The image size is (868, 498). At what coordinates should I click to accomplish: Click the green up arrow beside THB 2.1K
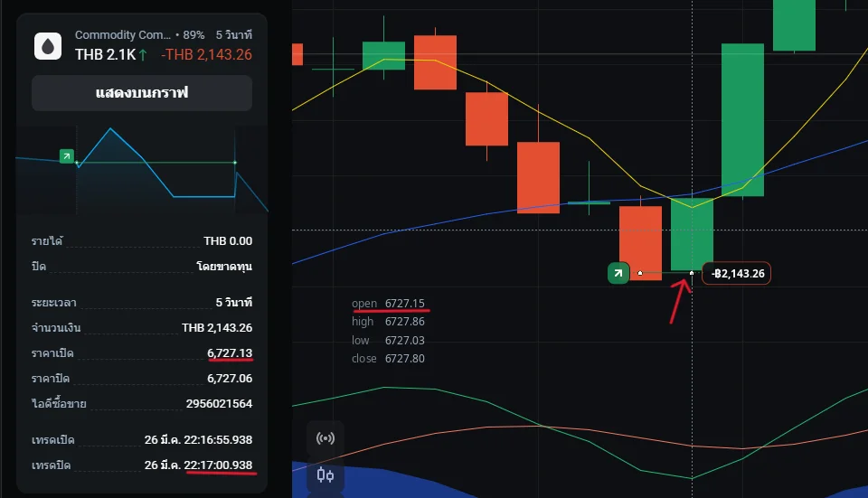pyautogui.click(x=143, y=55)
